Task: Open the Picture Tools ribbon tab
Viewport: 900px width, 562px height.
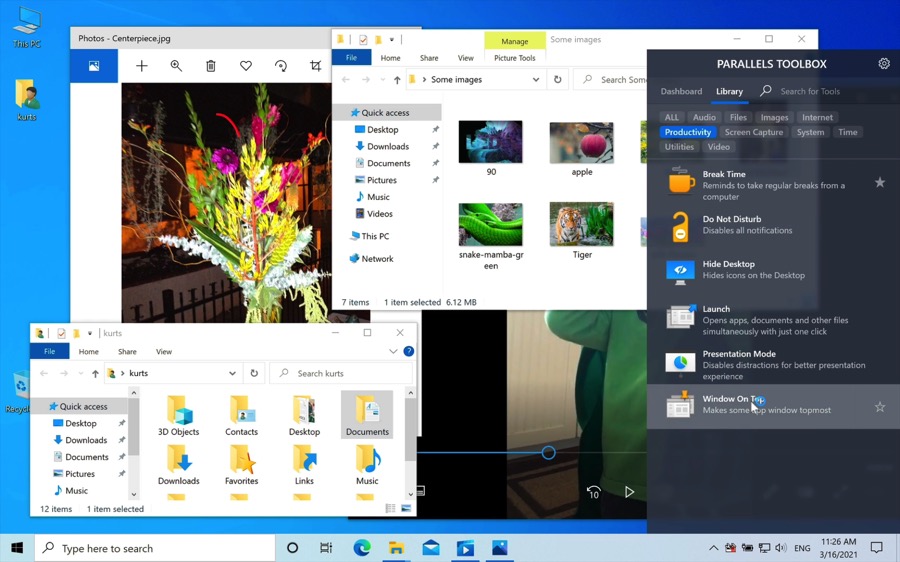Action: pos(514,58)
